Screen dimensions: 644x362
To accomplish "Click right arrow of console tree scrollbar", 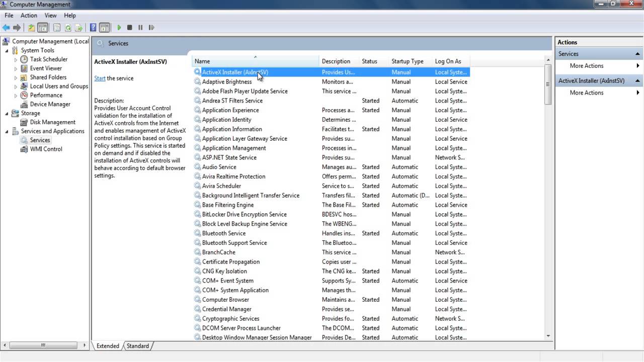I will [x=85, y=345].
